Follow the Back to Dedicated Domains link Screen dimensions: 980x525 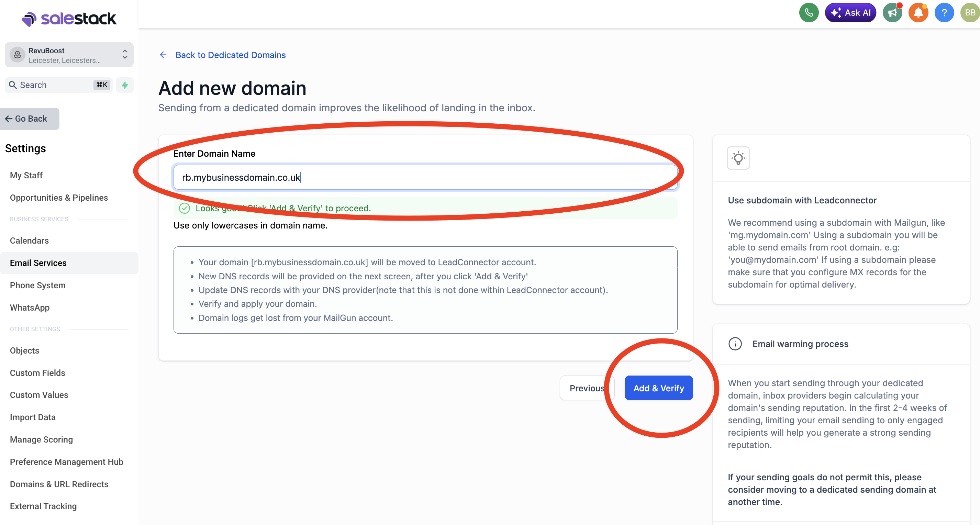coord(230,55)
